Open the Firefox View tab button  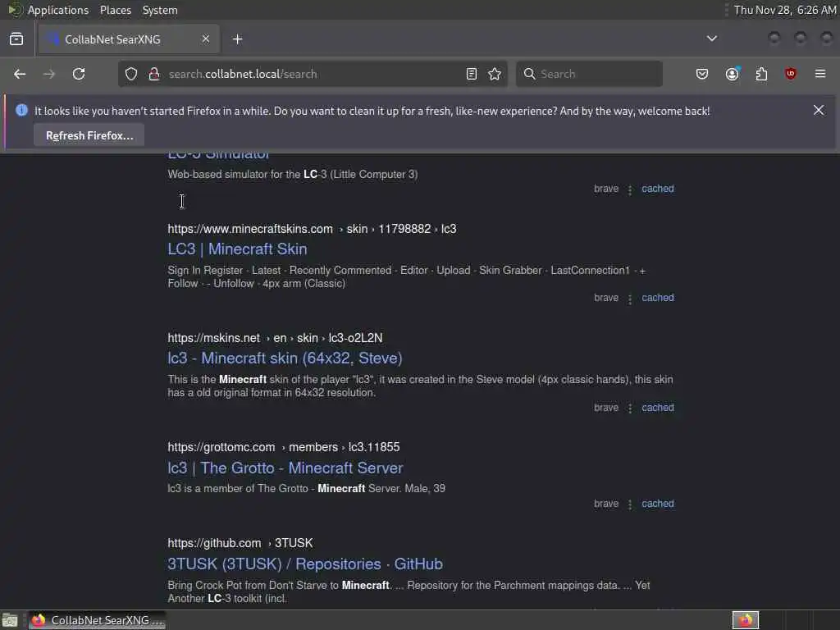16,39
